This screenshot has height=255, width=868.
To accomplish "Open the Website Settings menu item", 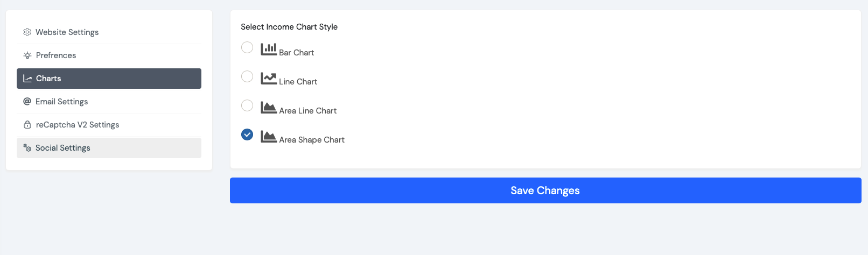I will coord(109,32).
